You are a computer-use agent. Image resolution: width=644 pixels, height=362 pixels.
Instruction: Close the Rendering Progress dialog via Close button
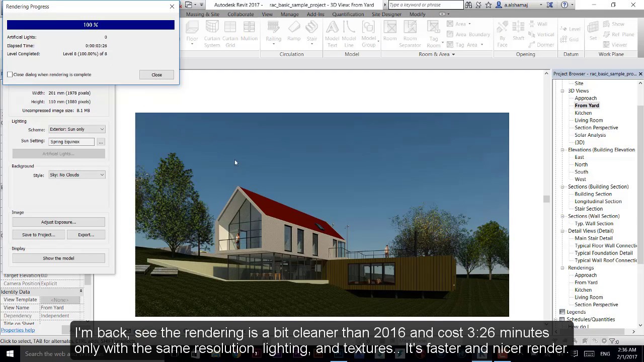coord(156,75)
